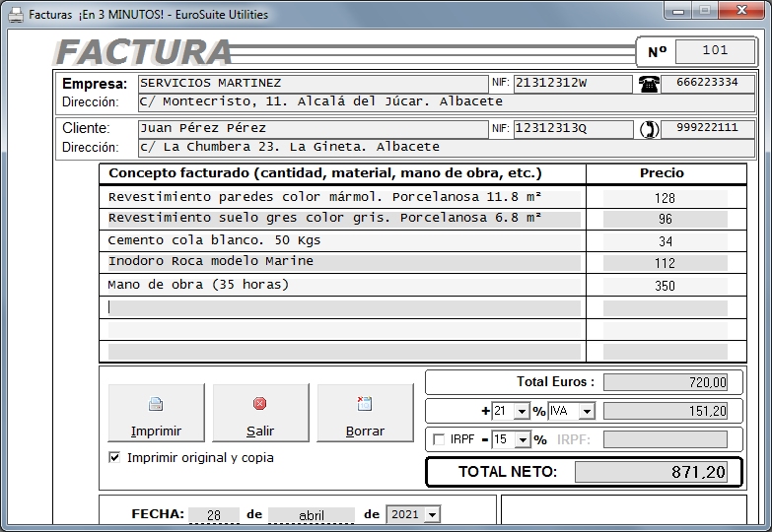Open the 21 percent tax rate dropdown
Viewport: 772px width, 532px height.
[524, 411]
